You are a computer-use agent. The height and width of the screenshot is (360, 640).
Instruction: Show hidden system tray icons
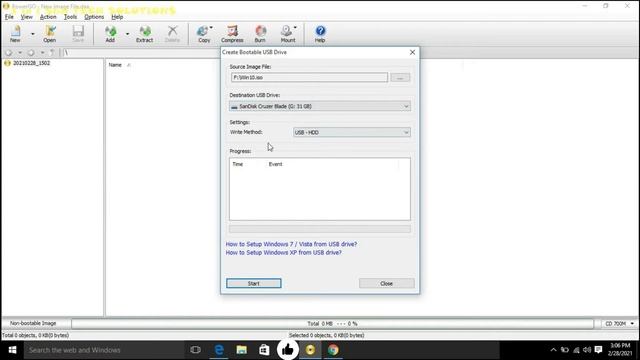(553, 350)
